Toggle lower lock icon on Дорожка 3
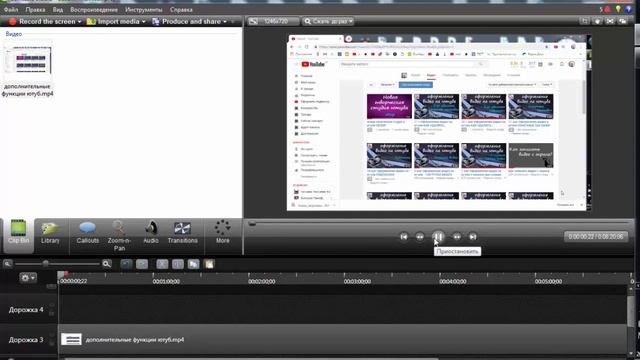This screenshot has width=640, height=360. (x=52, y=343)
